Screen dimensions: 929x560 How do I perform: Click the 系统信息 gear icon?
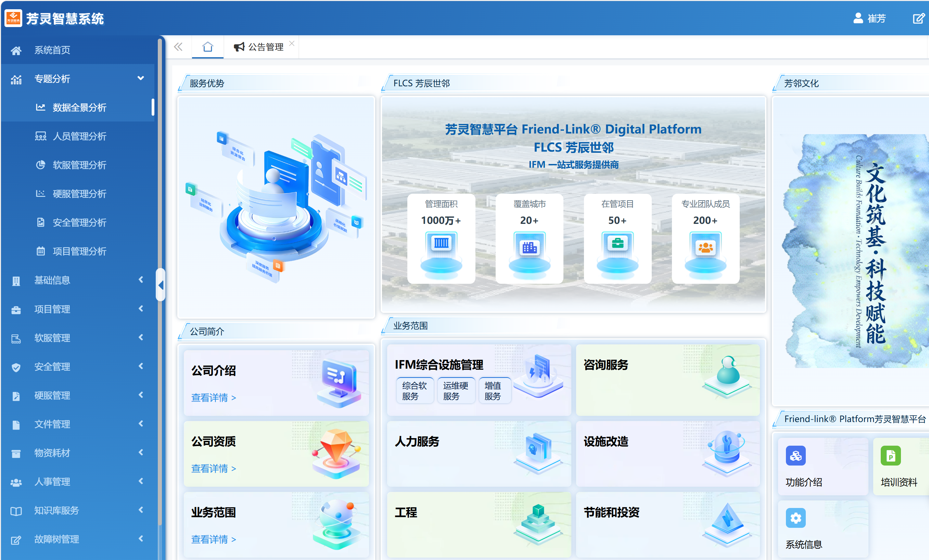click(796, 518)
